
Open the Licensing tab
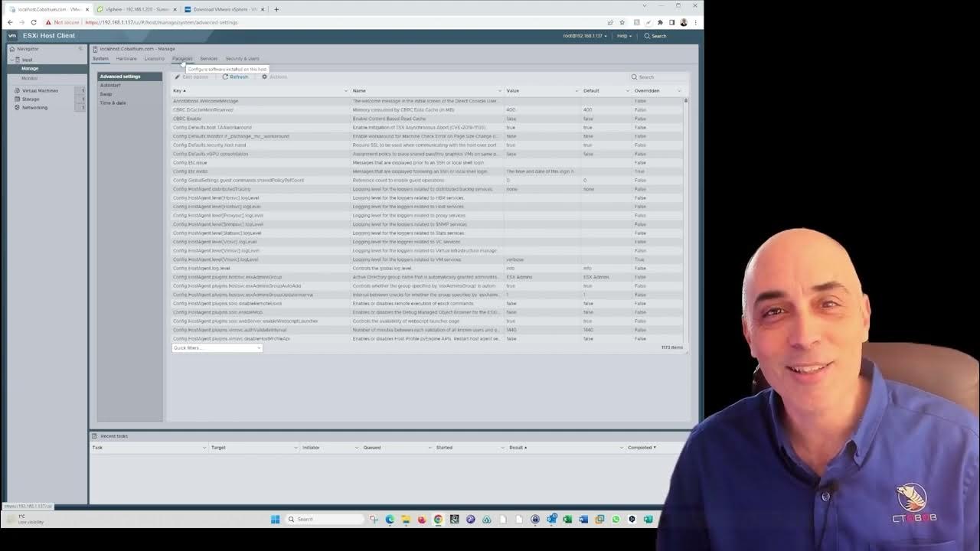(154, 58)
